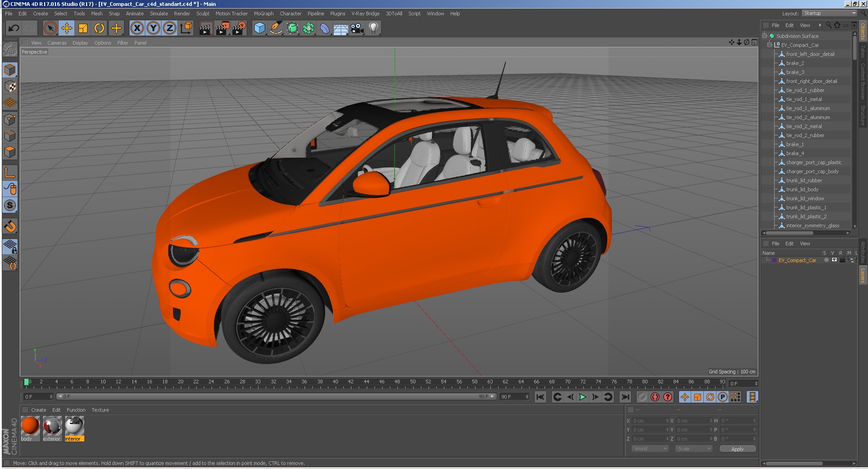
Task: Select the Spline Pen tool
Action: click(x=276, y=28)
